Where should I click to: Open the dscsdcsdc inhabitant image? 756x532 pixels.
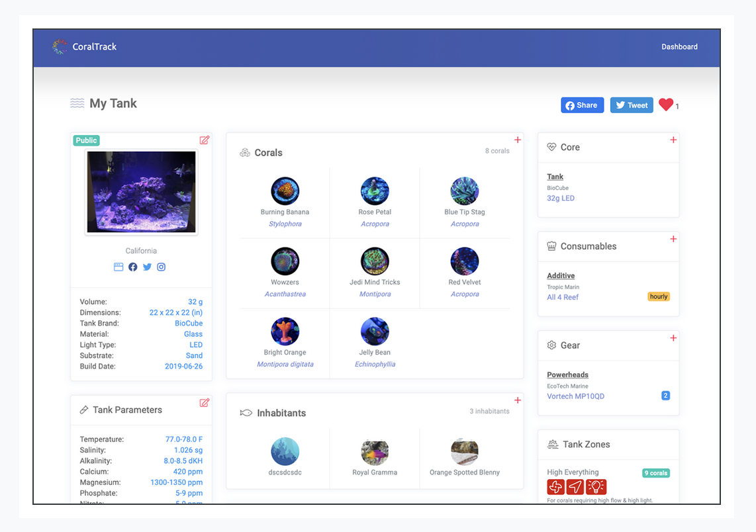click(285, 451)
